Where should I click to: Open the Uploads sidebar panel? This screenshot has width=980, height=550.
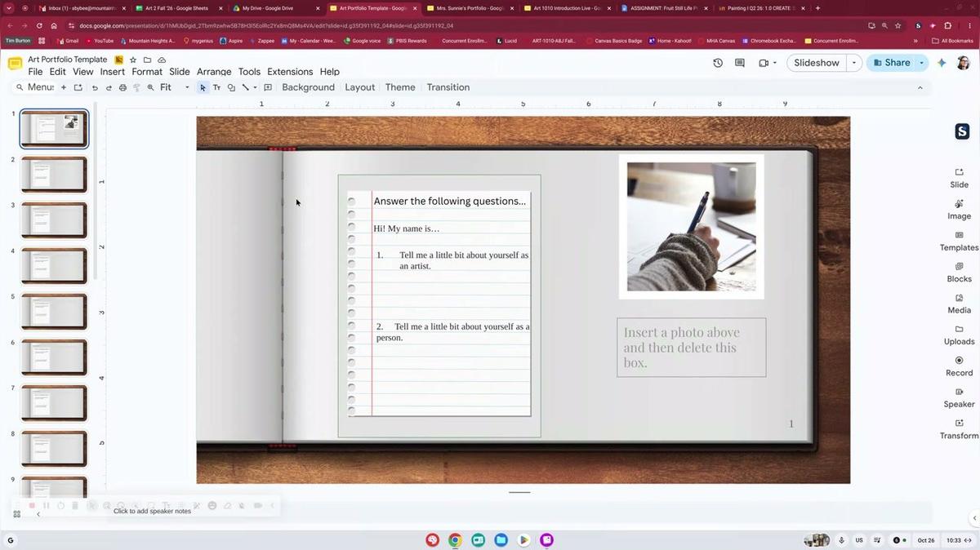coord(959,335)
